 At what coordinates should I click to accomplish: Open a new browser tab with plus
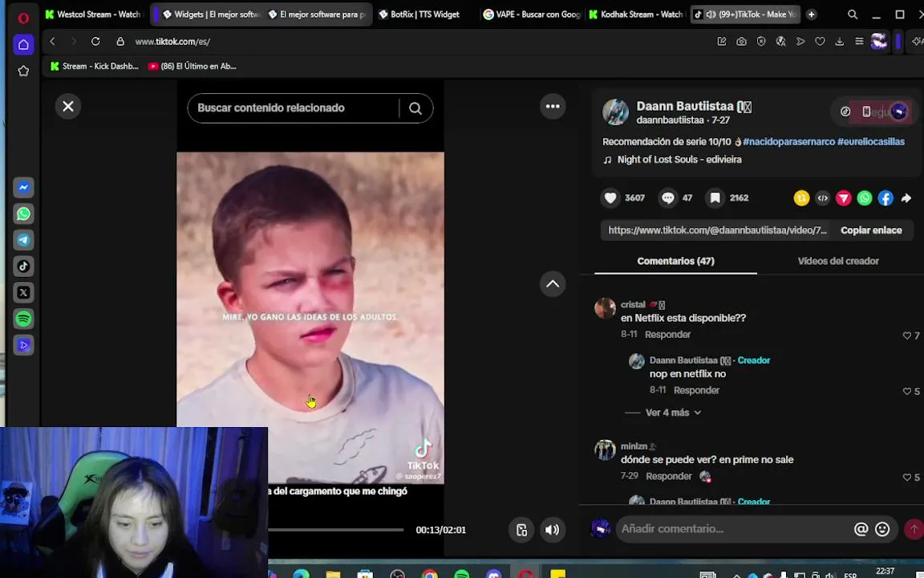point(812,14)
